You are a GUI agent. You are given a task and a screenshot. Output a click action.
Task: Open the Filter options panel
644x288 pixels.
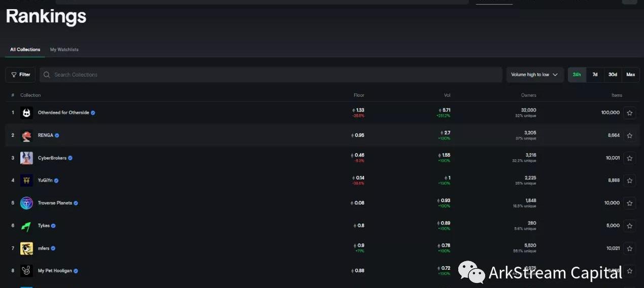click(20, 75)
